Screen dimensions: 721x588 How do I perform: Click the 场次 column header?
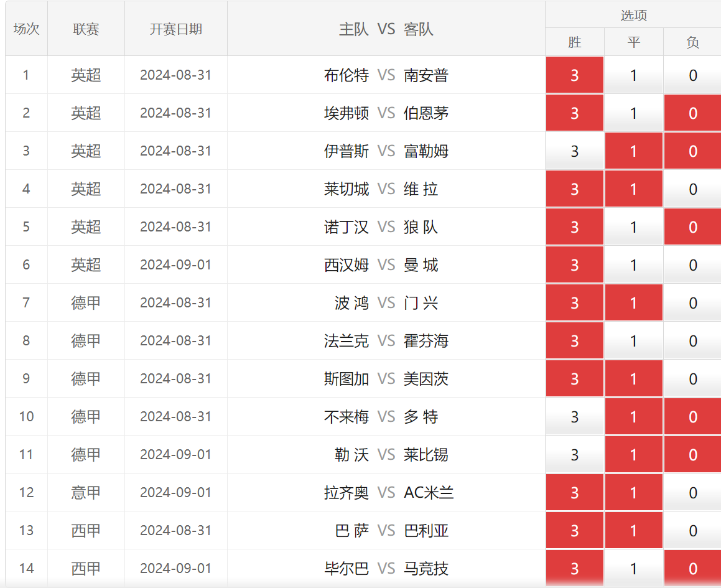[26, 29]
